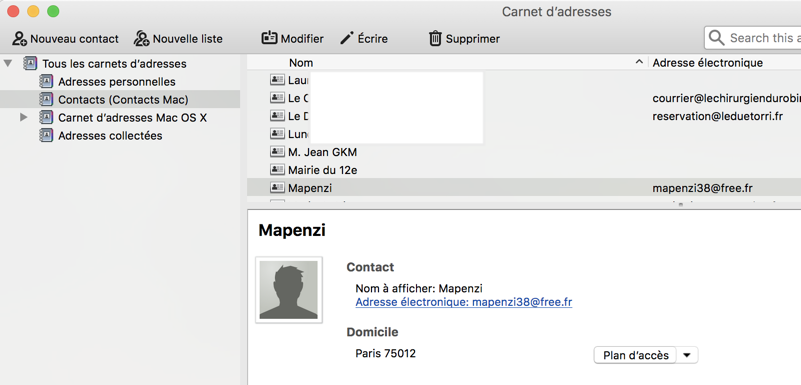This screenshot has height=385, width=801.
Task: Select the Mapenzi row in contact list
Action: (524, 188)
